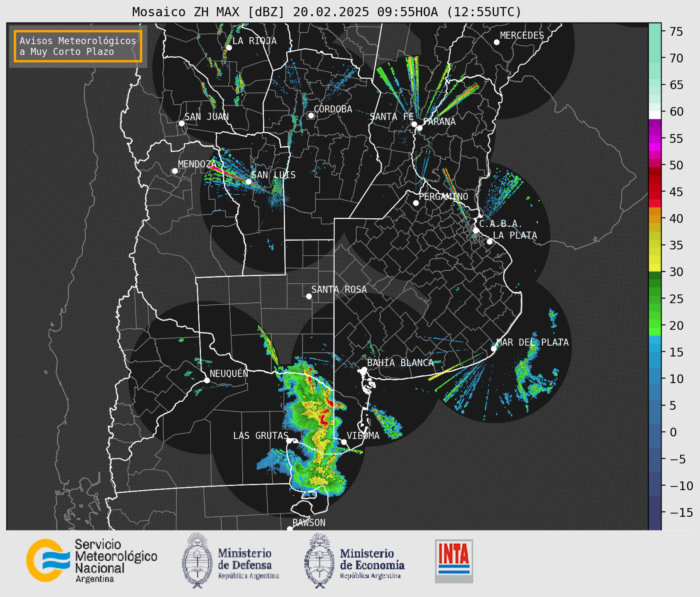Click the Ministerio de Defensa emblem

tap(197, 560)
